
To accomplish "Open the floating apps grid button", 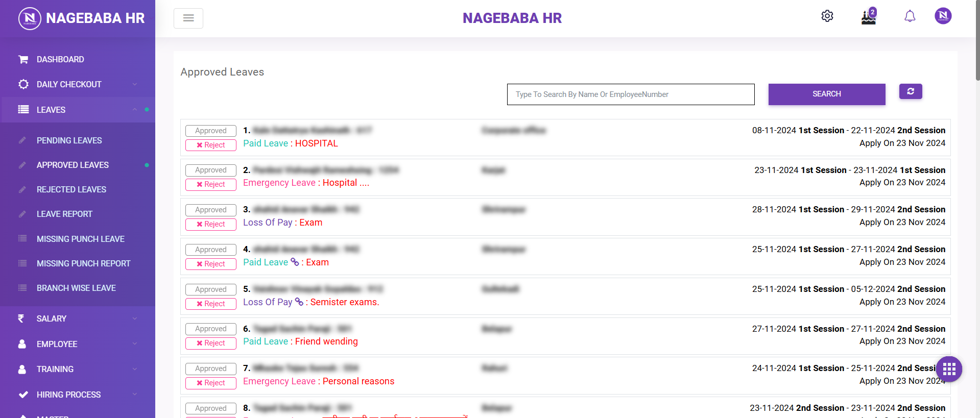I will (x=949, y=368).
